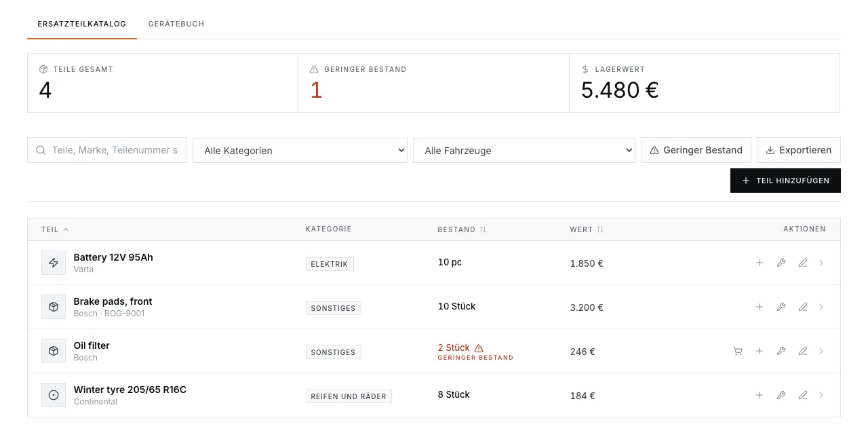This screenshot has height=431, width=868.
Task: Click plus icon in Oil filter row
Action: (759, 351)
